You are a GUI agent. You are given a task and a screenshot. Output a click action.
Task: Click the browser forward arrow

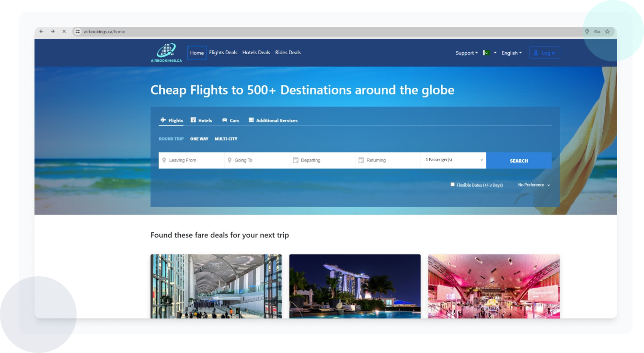pos(53,32)
